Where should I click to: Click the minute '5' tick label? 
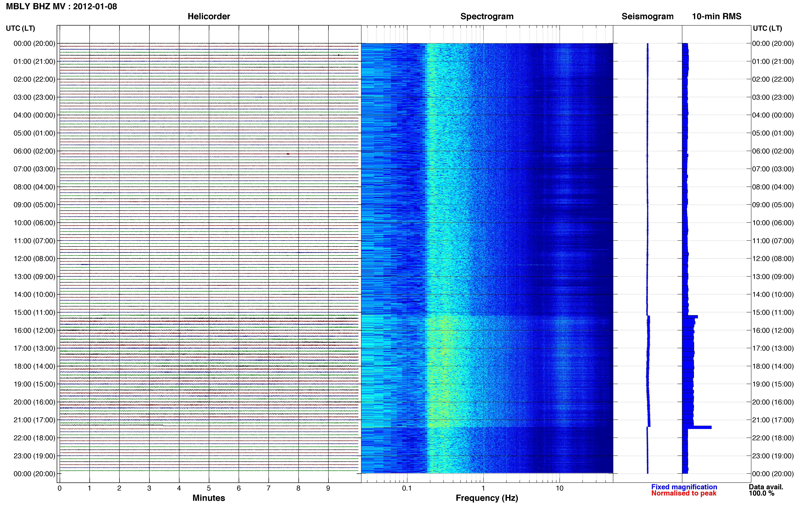coord(209,488)
